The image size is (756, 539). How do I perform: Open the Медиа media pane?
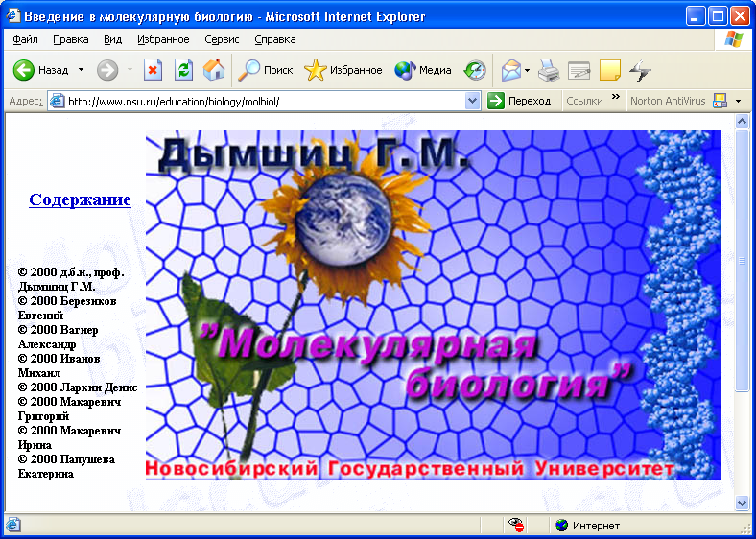[x=422, y=70]
